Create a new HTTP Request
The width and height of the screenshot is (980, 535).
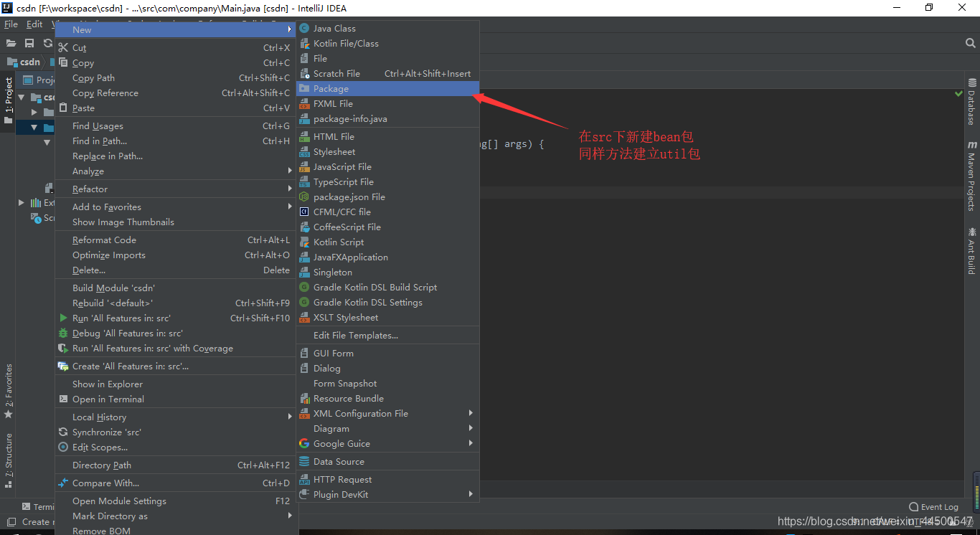(388, 479)
